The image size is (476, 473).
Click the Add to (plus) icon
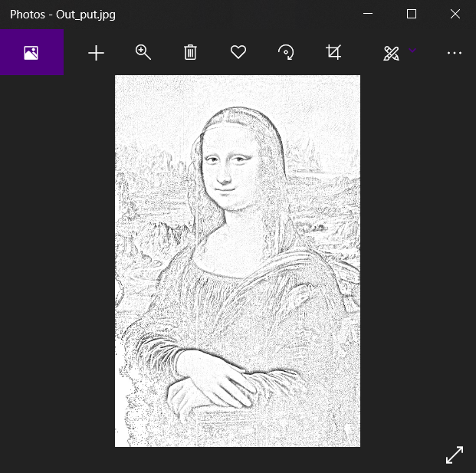pos(96,53)
